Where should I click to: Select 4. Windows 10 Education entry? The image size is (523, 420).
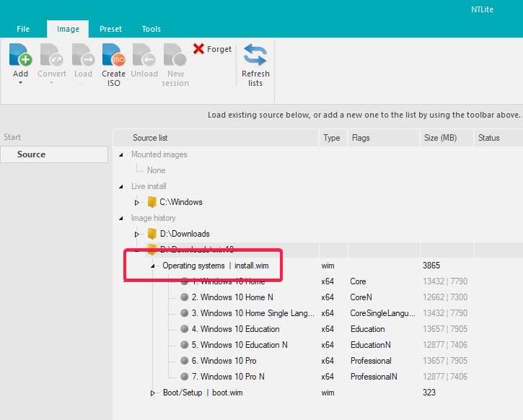(x=235, y=329)
